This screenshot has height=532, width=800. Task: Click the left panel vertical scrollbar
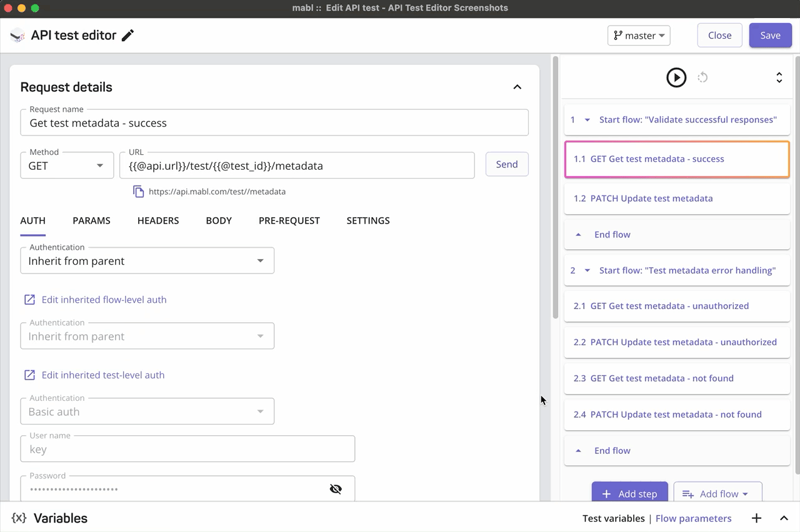point(555,187)
